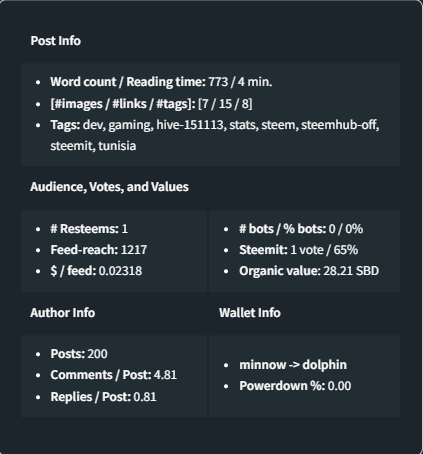Viewport: 423px width, 454px height.
Task: Click the steemhub-off tag
Action: click(x=340, y=125)
